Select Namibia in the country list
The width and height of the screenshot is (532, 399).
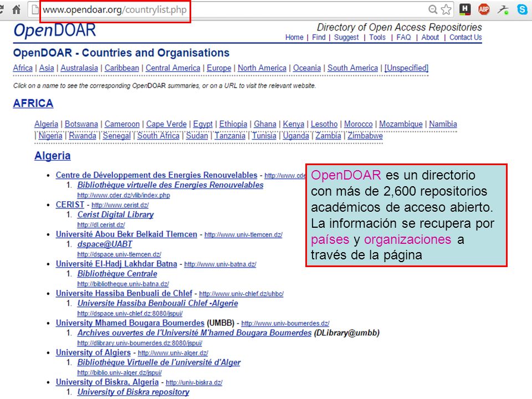point(443,124)
